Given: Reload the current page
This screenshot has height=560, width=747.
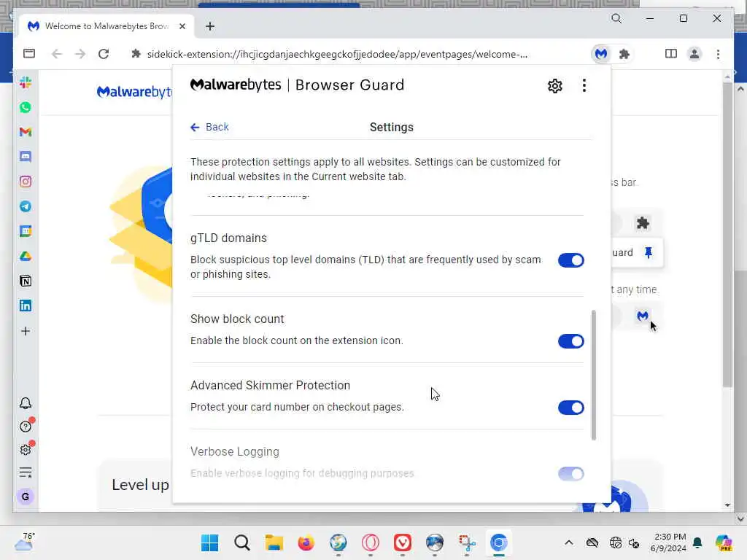Looking at the screenshot, I should [x=104, y=54].
